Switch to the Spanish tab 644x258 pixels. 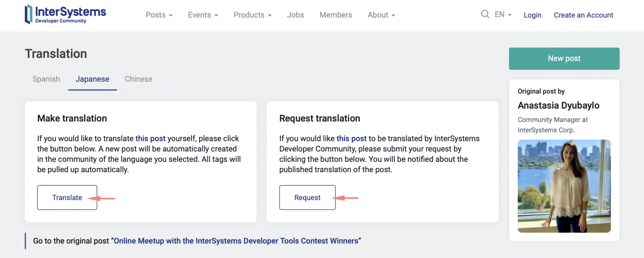[46, 79]
